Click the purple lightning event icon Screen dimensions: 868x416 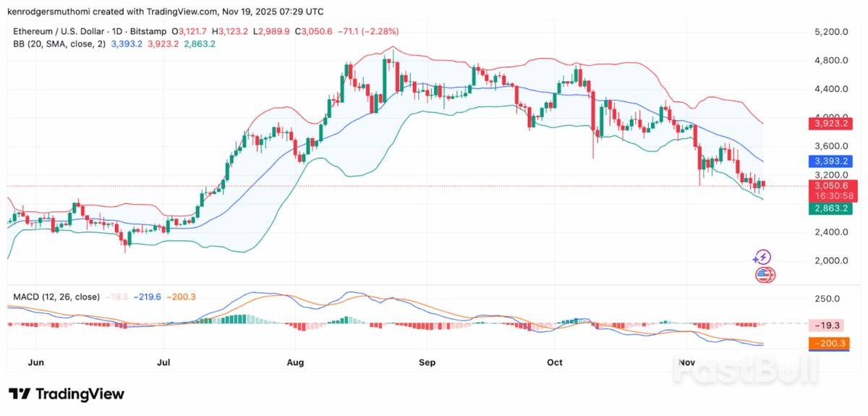click(x=762, y=257)
